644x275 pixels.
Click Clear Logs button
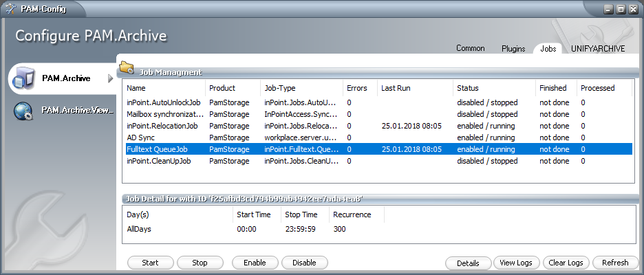(x=566, y=263)
